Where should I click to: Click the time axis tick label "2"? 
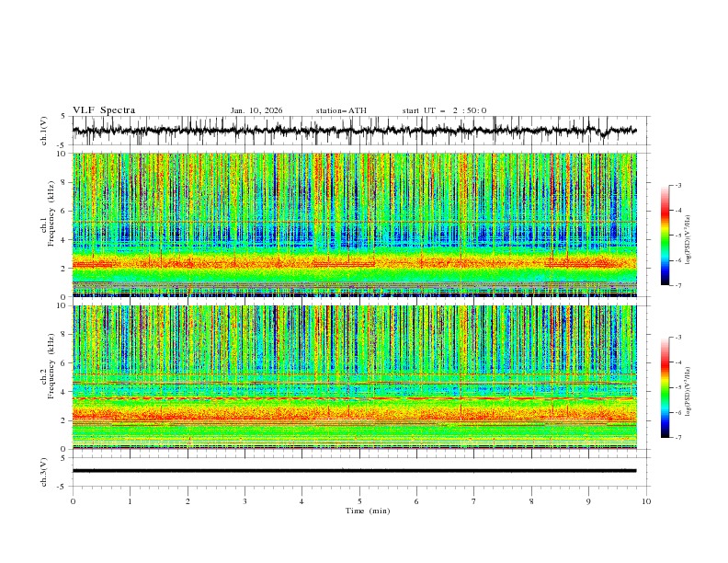(x=188, y=501)
